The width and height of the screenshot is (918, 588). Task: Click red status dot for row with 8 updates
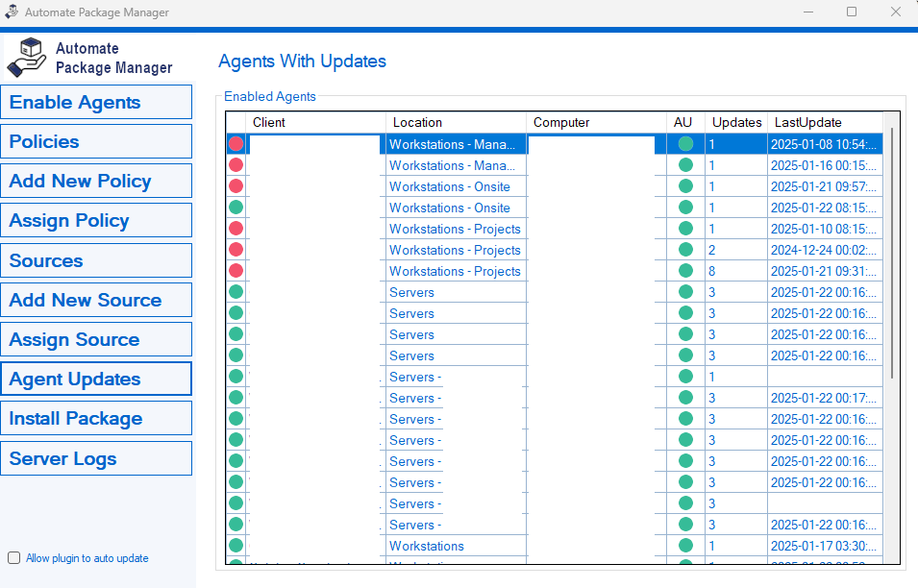[x=236, y=271]
